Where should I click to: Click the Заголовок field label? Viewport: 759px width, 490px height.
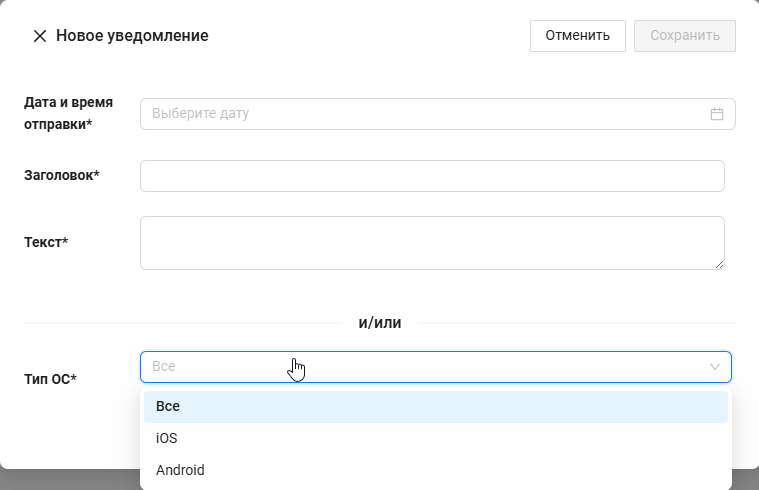click(x=61, y=175)
